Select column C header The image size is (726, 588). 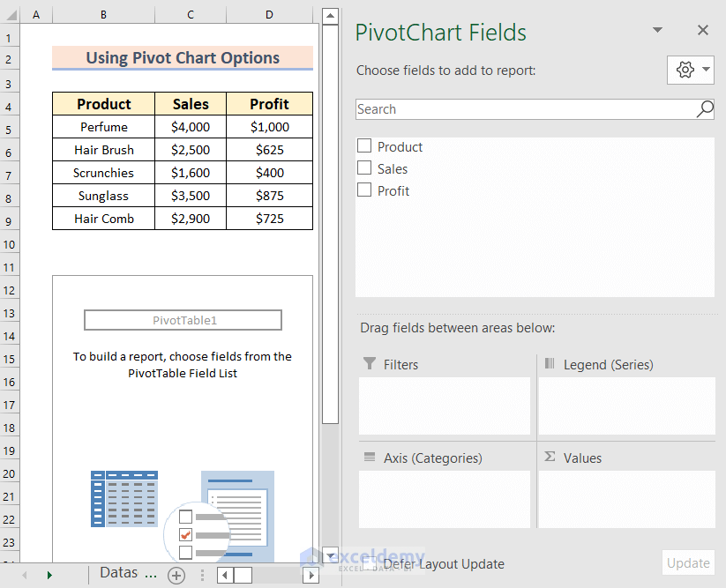191,15
